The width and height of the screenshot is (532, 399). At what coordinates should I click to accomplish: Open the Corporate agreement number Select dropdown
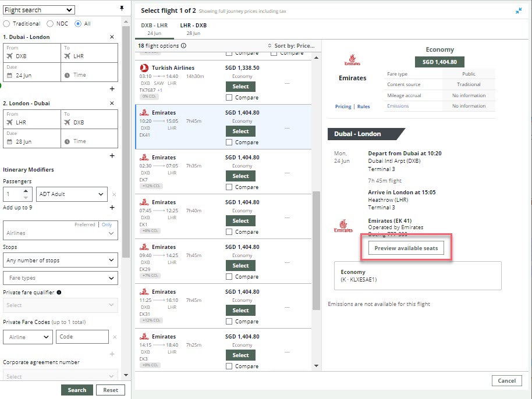click(x=61, y=375)
